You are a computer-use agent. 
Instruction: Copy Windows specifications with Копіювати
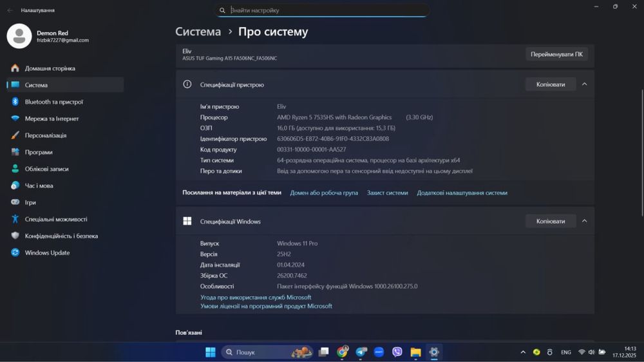pos(551,221)
